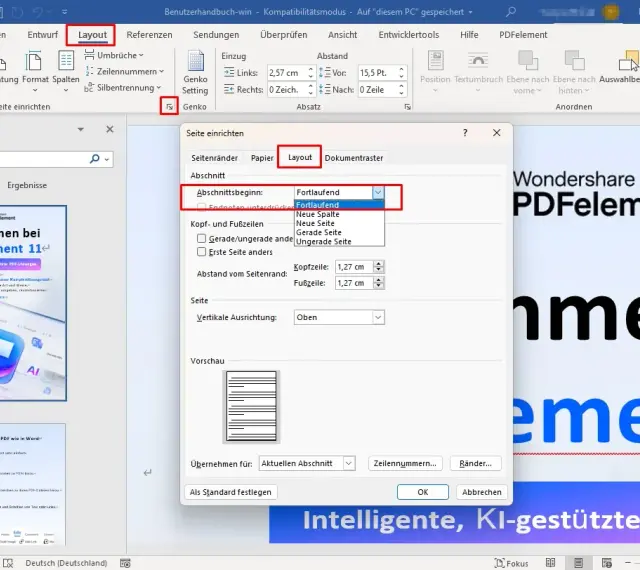Adjust Abstand Vor spacing stepper
The image size is (640, 570).
click(402, 73)
